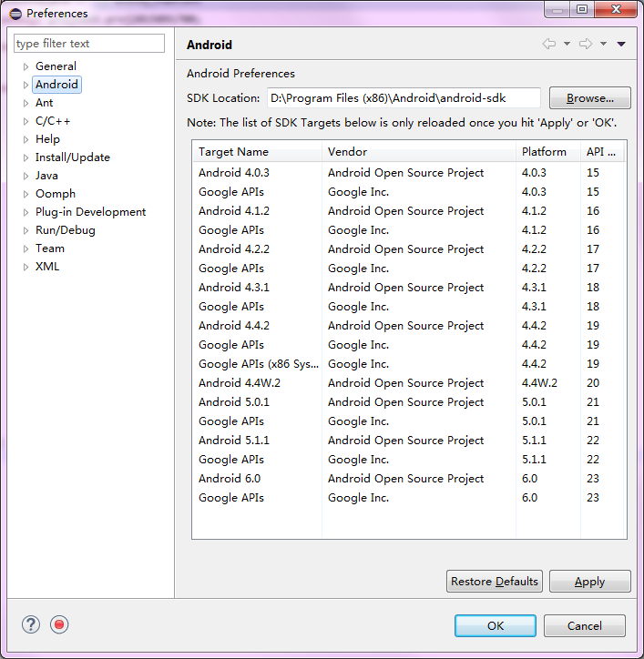Sort by API column header
The width and height of the screenshot is (644, 659).
point(602,152)
